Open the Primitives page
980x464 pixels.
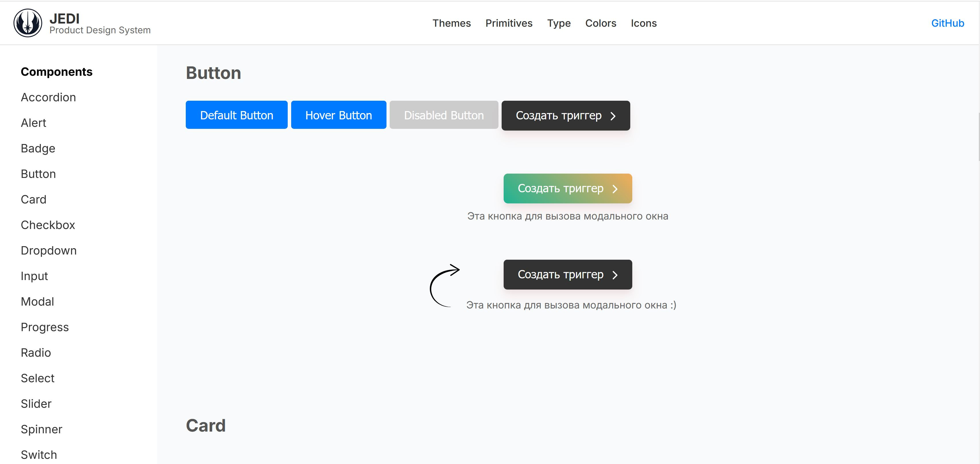coord(509,23)
